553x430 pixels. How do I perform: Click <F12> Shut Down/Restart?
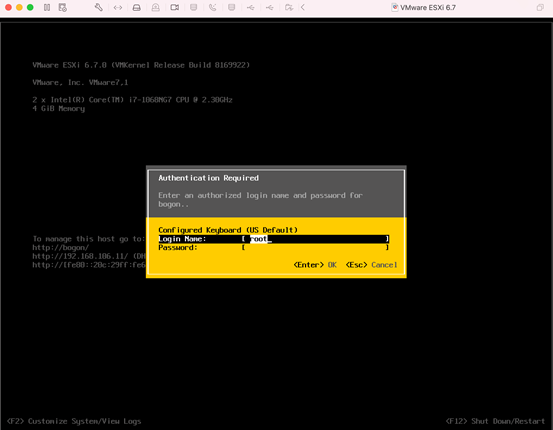495,421
